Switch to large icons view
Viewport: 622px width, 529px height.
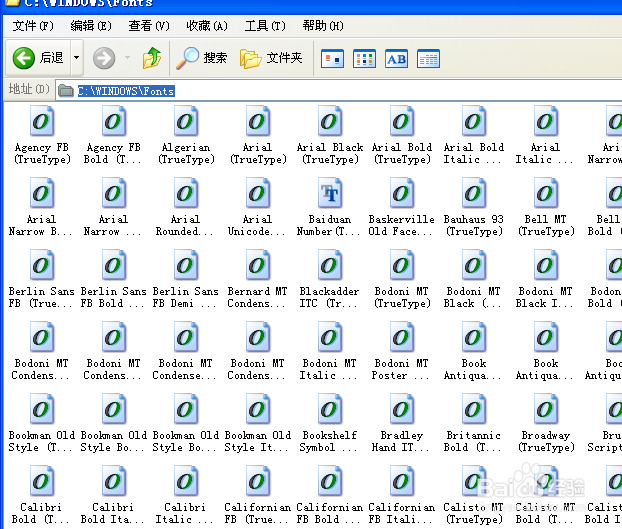[x=332, y=59]
